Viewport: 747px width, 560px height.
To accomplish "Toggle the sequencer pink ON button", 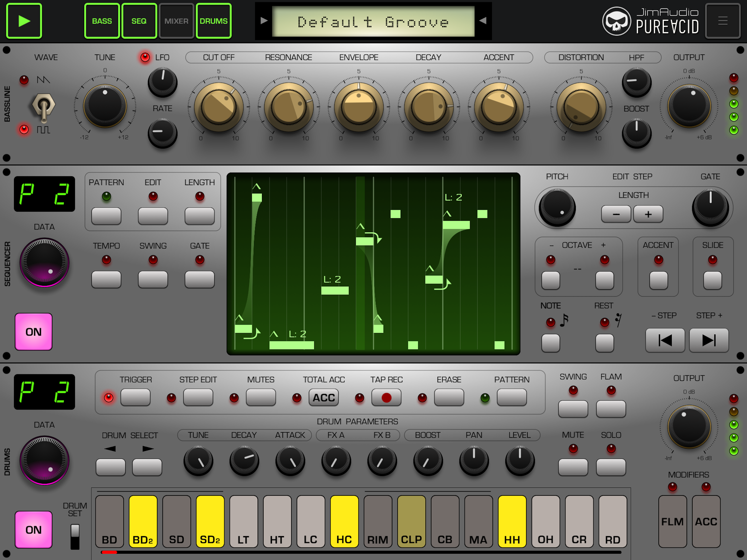I will pyautogui.click(x=33, y=332).
